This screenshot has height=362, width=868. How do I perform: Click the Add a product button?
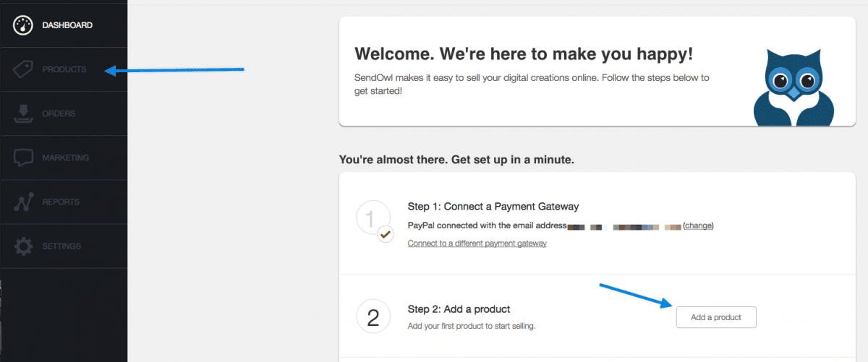pyautogui.click(x=716, y=317)
